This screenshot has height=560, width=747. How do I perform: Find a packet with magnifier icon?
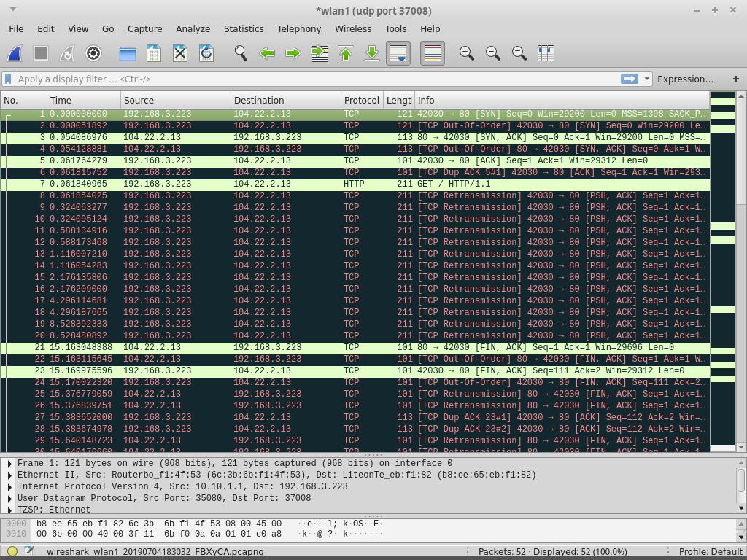click(241, 53)
